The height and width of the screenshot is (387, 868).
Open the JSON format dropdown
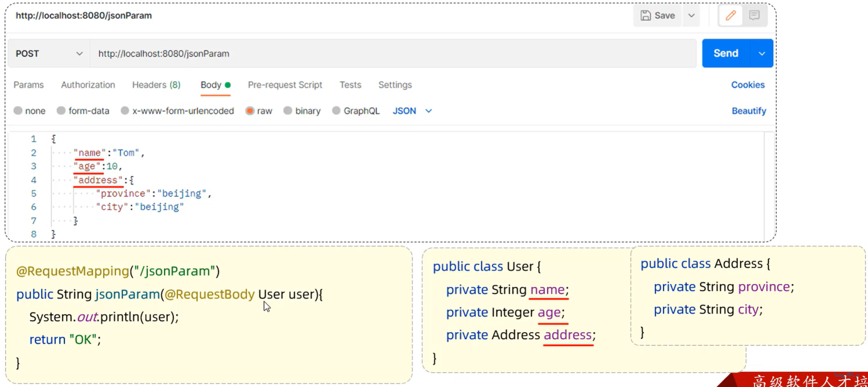click(x=412, y=111)
